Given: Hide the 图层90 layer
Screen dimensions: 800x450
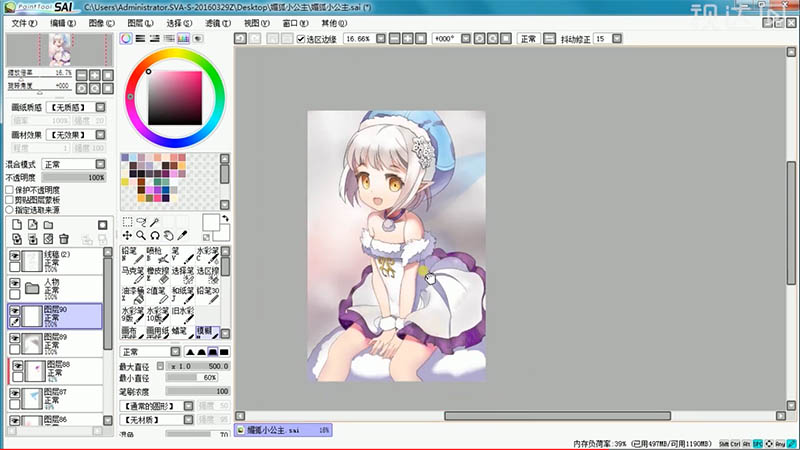Looking at the screenshot, I should click(x=15, y=310).
